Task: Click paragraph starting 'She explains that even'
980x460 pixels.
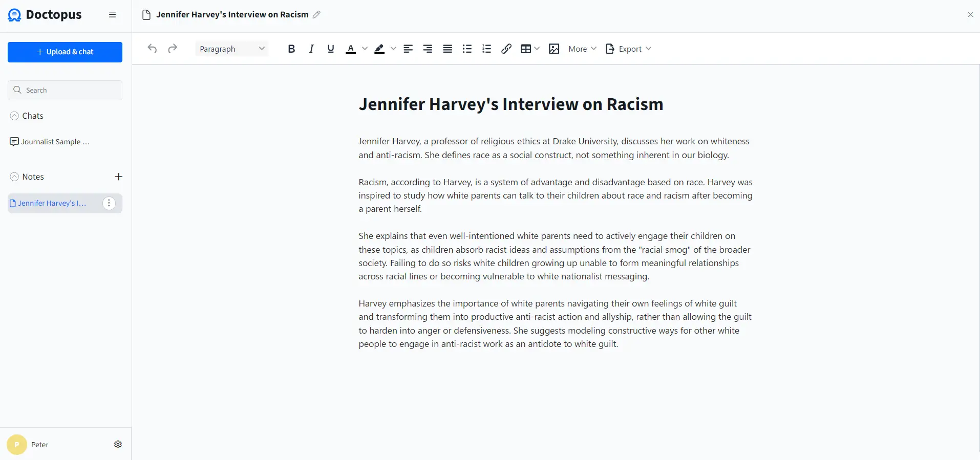Action: pyautogui.click(x=556, y=256)
